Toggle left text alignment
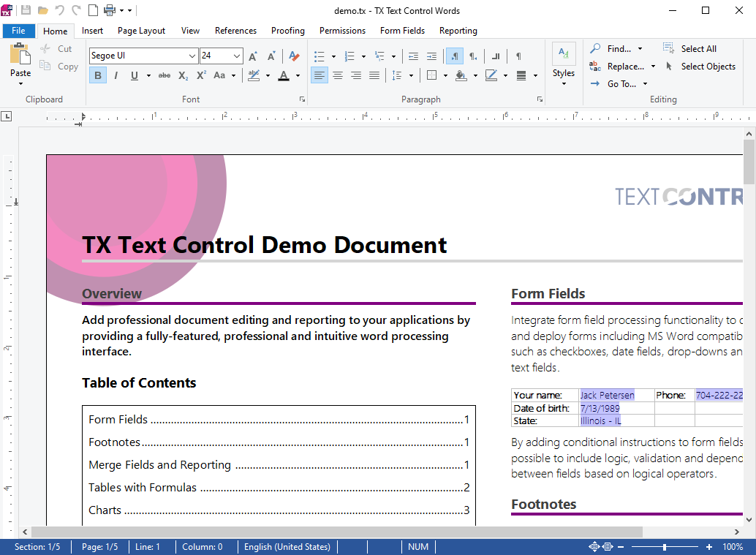This screenshot has height=555, width=756. (319, 75)
